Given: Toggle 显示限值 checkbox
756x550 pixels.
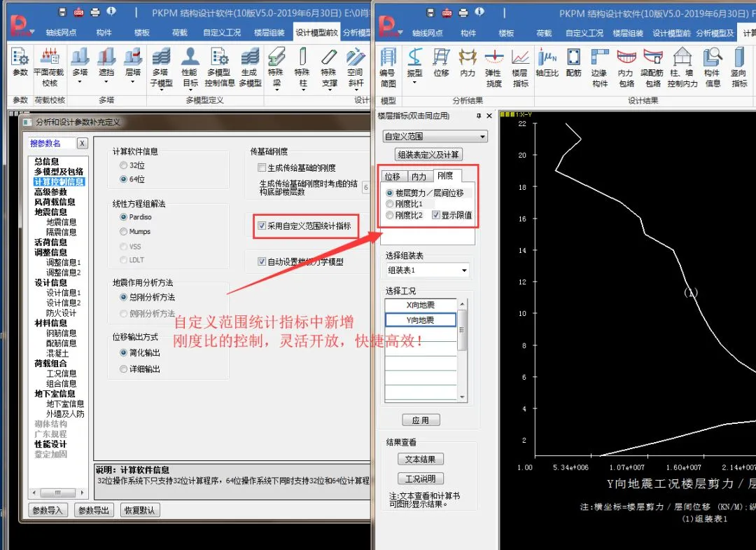Looking at the screenshot, I should [x=436, y=215].
